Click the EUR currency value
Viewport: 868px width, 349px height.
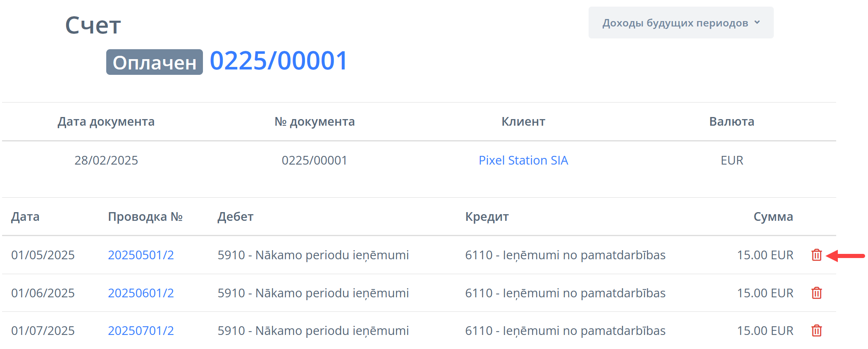tap(732, 160)
